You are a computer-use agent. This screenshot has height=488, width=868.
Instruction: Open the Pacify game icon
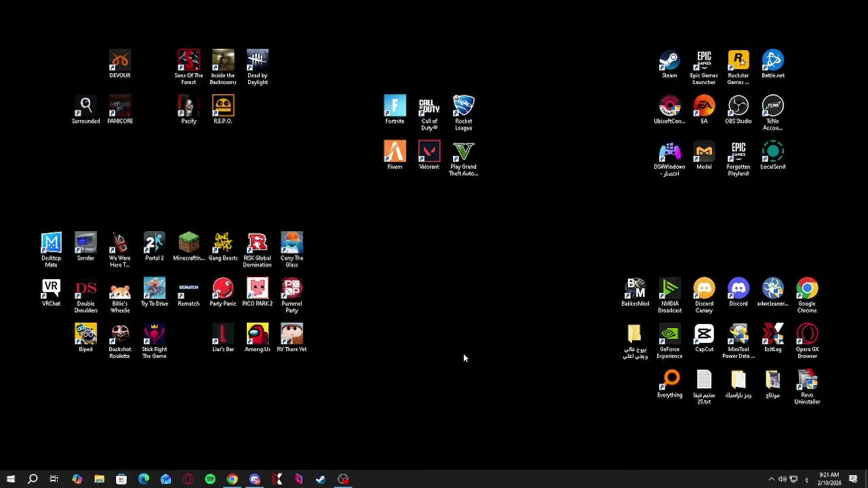(x=189, y=110)
